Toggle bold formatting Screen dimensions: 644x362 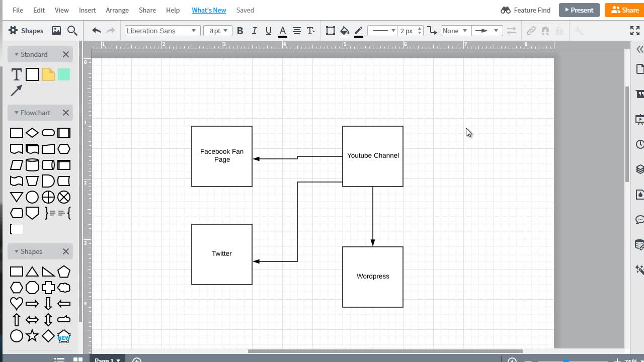click(x=240, y=31)
